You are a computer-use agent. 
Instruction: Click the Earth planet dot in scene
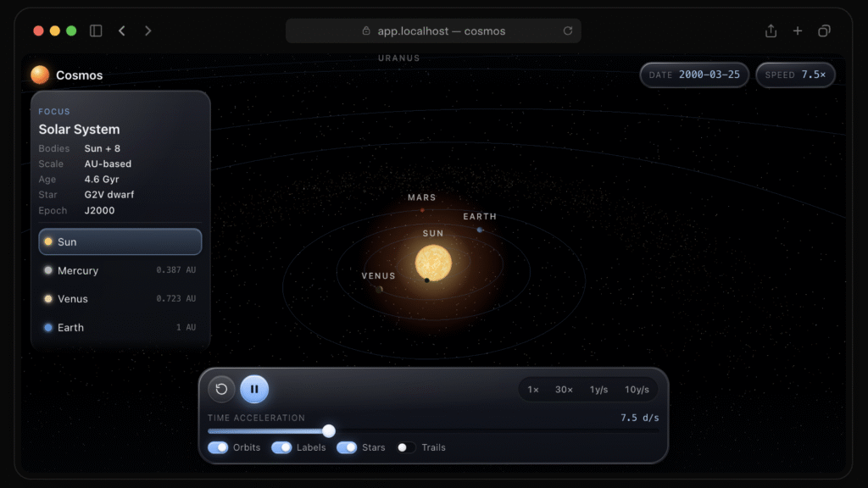(480, 230)
